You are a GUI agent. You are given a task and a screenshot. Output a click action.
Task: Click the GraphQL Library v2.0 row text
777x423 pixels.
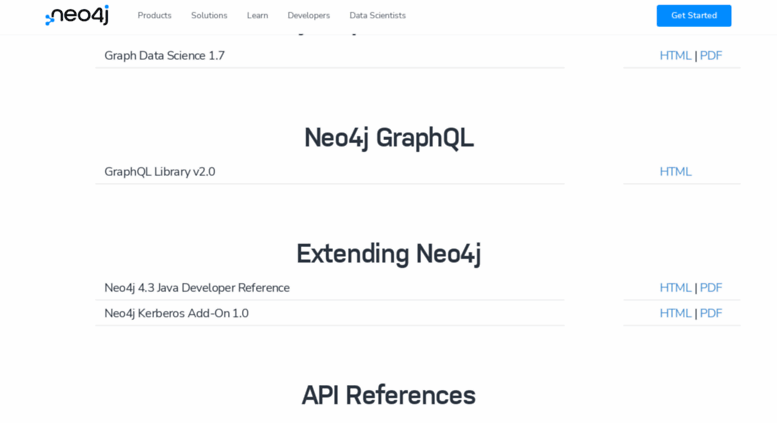[x=160, y=171]
